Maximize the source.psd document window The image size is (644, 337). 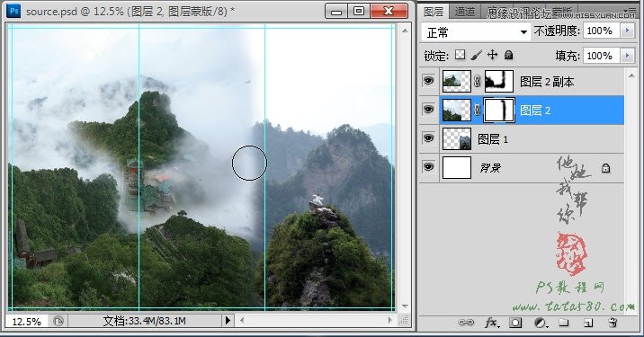pos(359,11)
